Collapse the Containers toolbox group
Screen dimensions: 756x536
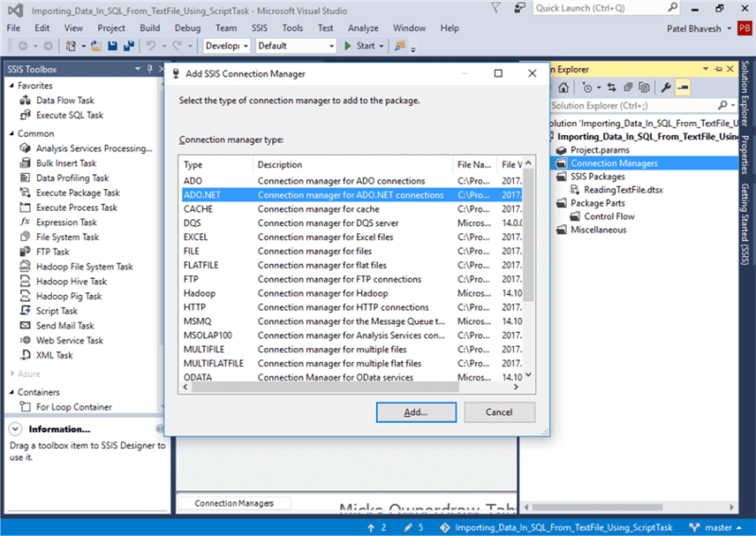(x=12, y=392)
